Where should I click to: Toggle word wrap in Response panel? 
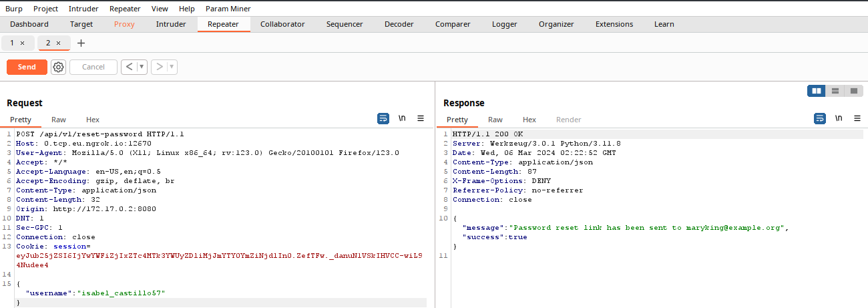click(x=820, y=118)
